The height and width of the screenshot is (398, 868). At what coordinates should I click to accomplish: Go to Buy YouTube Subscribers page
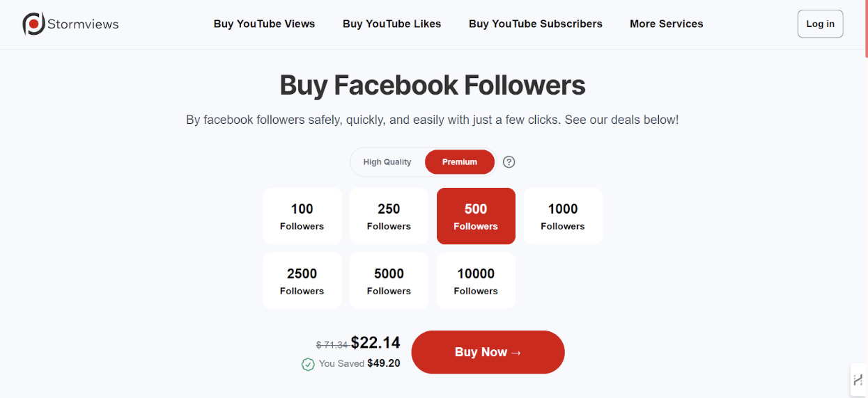click(x=535, y=24)
